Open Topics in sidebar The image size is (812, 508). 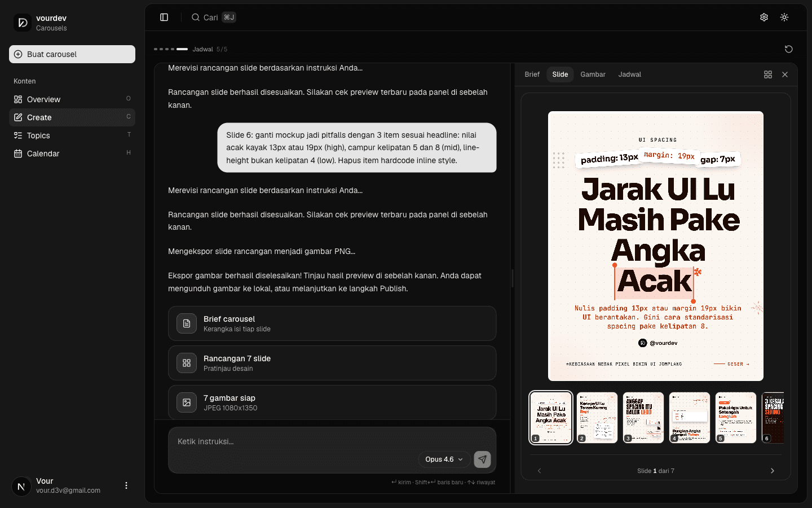72,135
